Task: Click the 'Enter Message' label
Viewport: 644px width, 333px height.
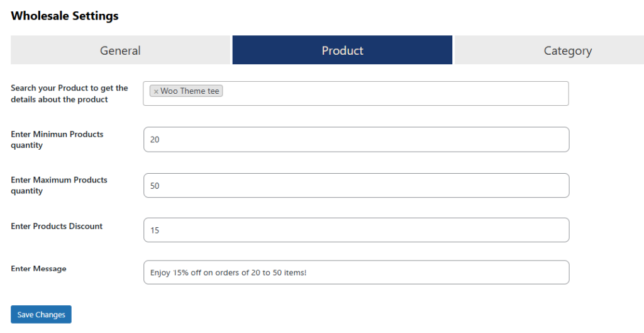Action: [38, 268]
